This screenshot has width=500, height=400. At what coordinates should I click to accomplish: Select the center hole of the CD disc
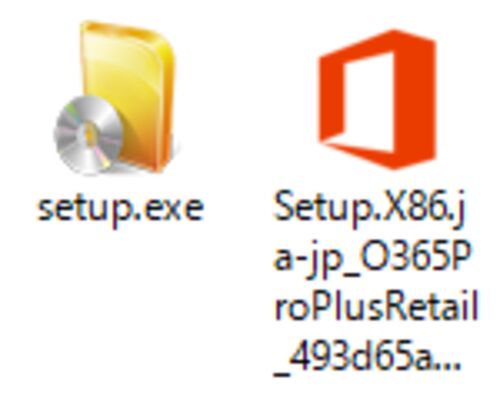coord(89,135)
